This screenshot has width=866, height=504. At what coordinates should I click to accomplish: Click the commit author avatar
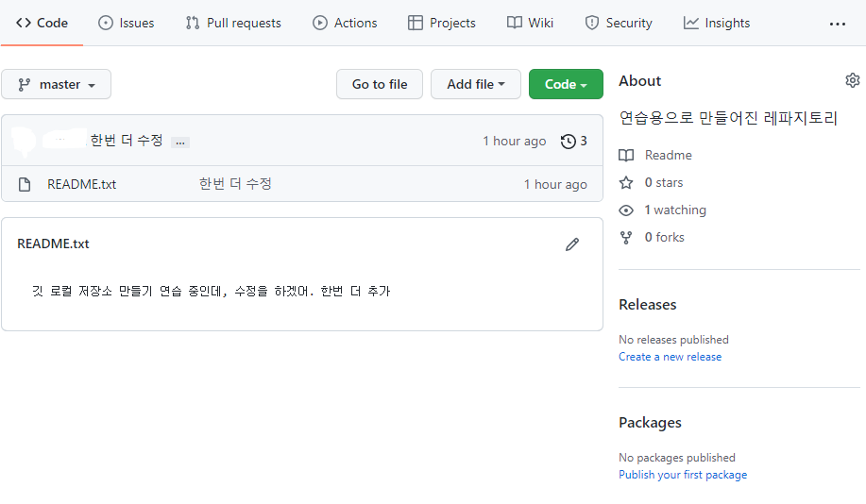[24, 141]
